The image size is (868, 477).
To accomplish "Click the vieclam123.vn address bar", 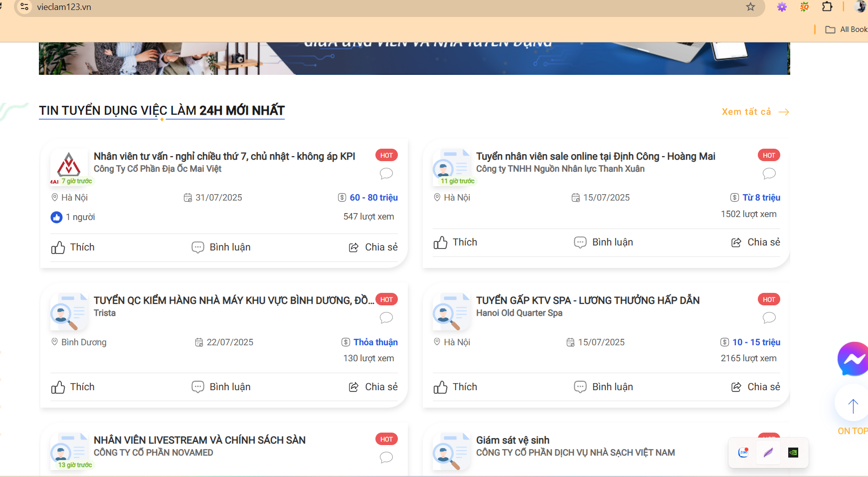I will point(63,7).
